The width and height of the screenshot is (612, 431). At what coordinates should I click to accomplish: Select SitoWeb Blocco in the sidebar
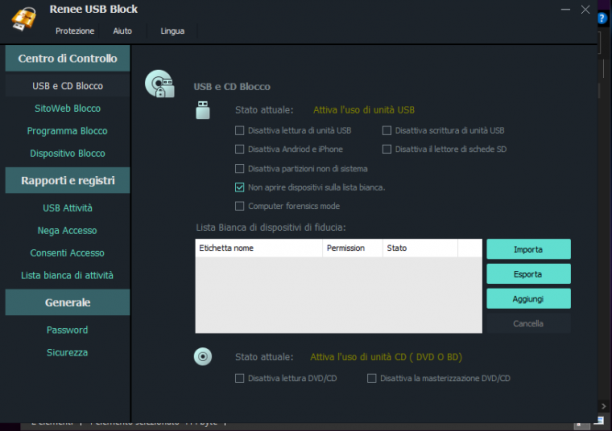click(x=68, y=109)
